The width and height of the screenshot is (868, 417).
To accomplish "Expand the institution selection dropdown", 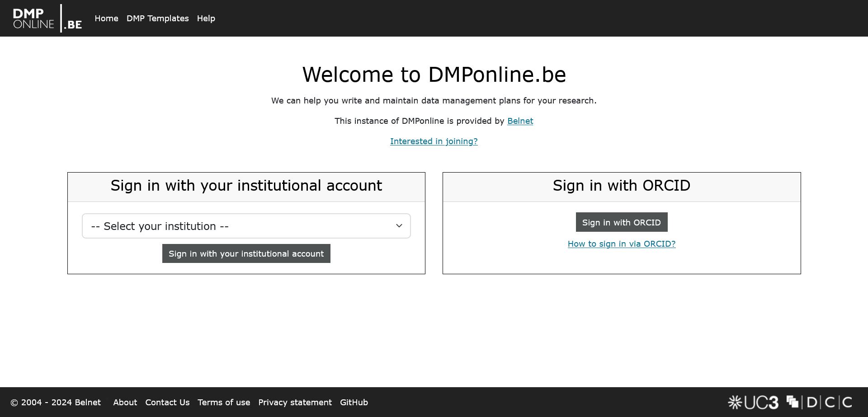I will pyautogui.click(x=246, y=225).
